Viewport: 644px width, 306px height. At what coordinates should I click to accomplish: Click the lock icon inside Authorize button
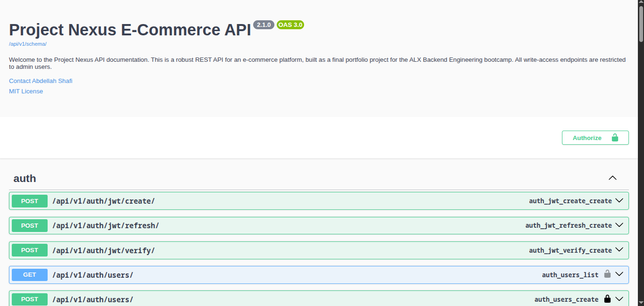tap(615, 138)
